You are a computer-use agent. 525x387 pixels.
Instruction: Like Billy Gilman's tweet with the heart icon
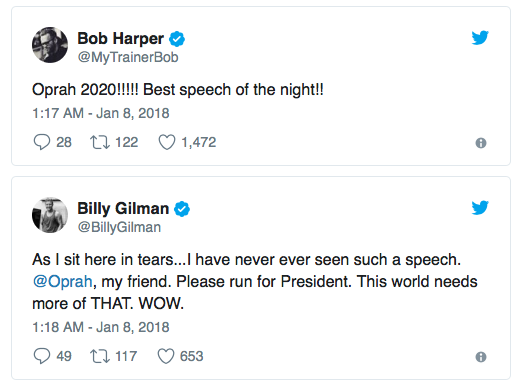166,356
